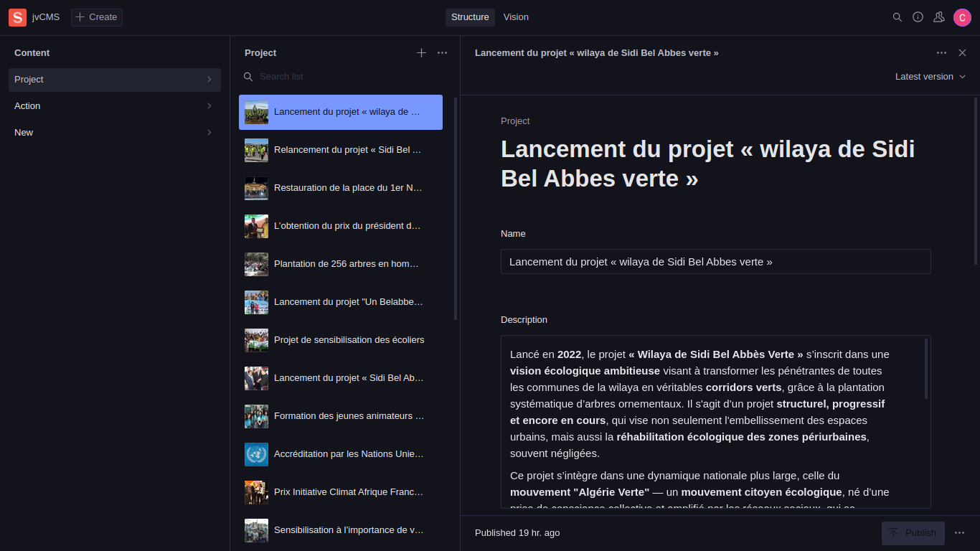
Task: Open document actions via top ellipsis icon
Action: coord(942,52)
